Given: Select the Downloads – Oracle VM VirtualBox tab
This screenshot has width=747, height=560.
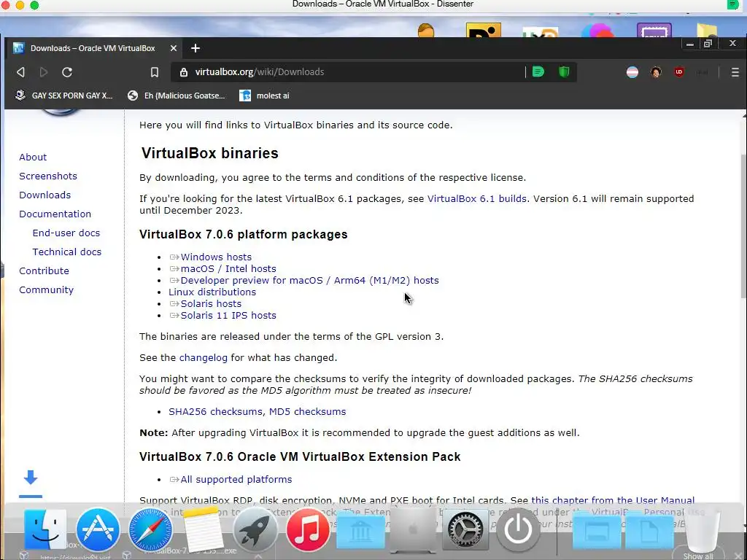Looking at the screenshot, I should [93, 48].
